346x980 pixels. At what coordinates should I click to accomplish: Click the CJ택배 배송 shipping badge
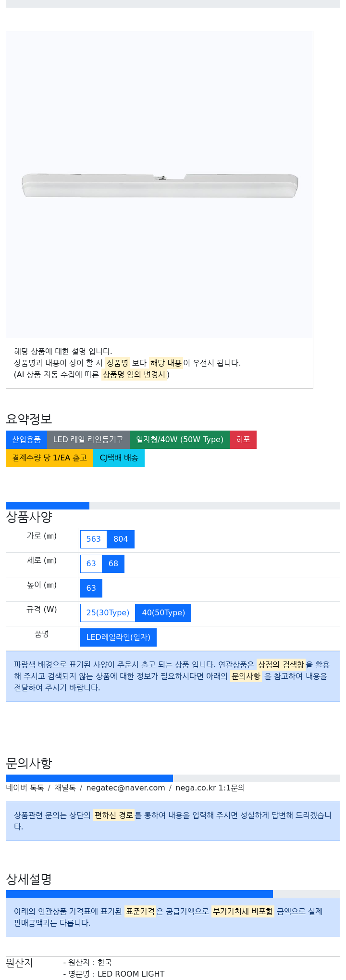[119, 458]
